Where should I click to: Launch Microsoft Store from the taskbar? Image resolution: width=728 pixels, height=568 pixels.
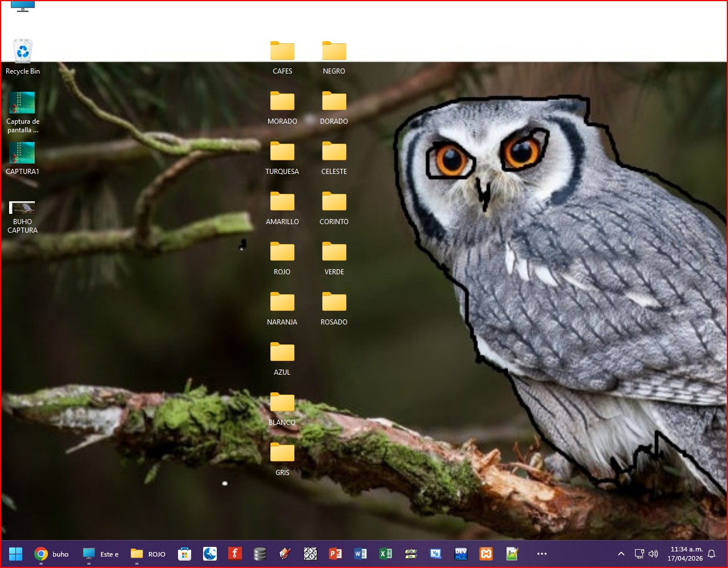point(184,554)
